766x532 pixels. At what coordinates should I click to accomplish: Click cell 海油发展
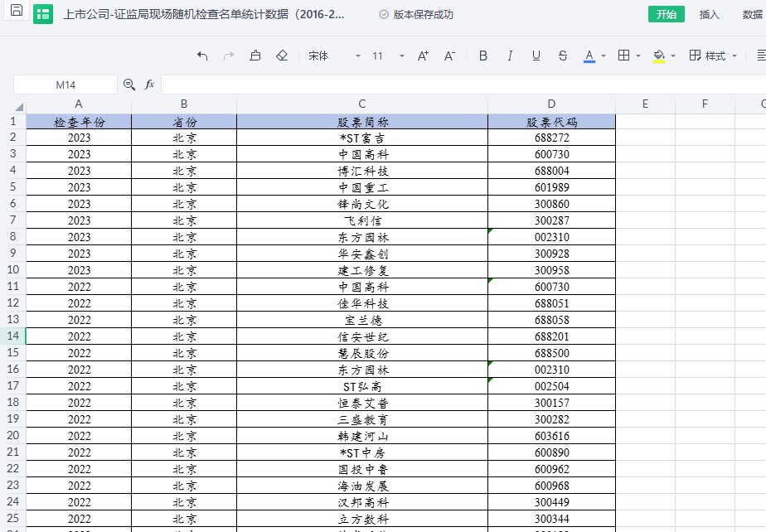coord(362,486)
